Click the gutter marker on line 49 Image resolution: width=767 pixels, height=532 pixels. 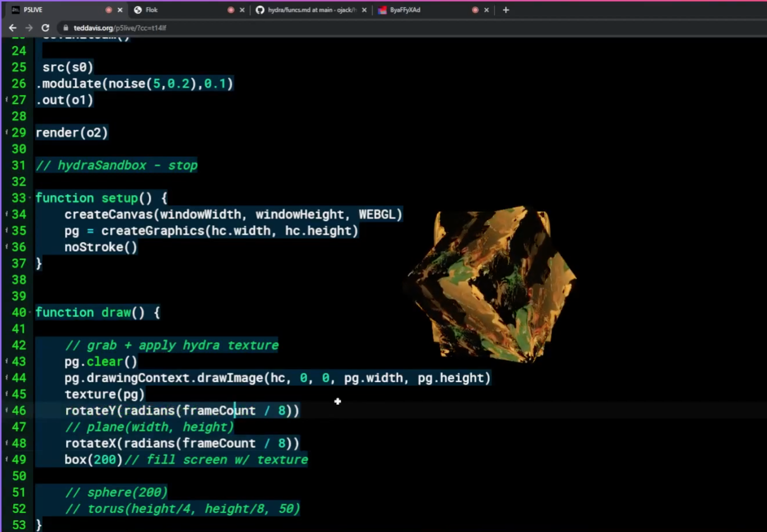7,459
